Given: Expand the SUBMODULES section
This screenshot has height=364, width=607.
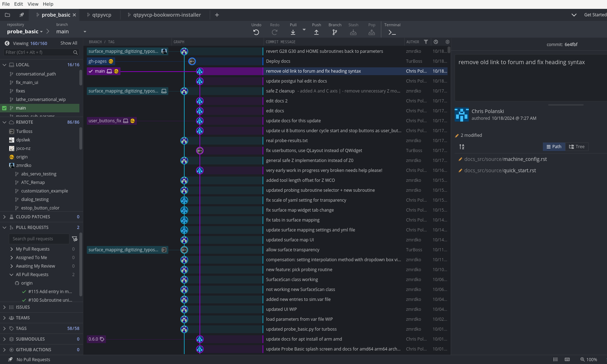Looking at the screenshot, I should pyautogui.click(x=4, y=339).
